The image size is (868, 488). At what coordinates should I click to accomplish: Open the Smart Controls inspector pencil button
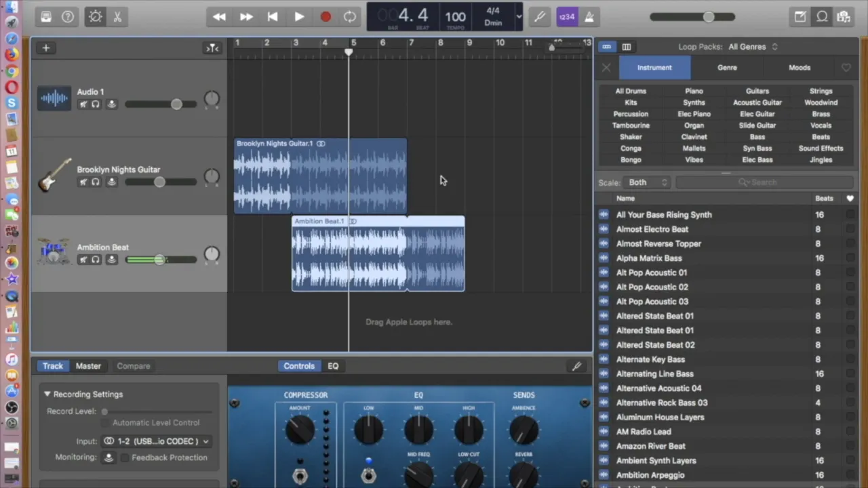tap(576, 366)
